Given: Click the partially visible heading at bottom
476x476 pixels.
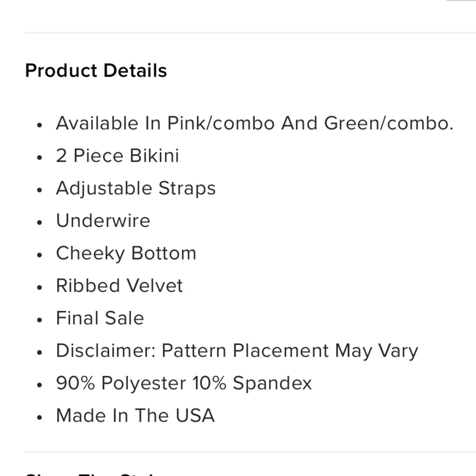Looking at the screenshot, I should click(x=90, y=473).
